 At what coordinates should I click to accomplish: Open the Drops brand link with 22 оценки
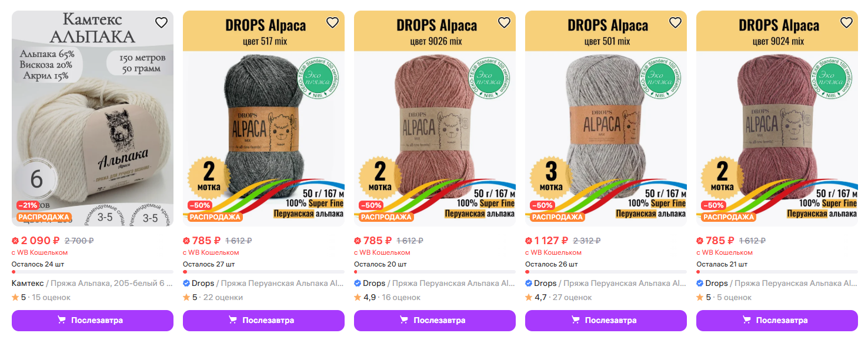pos(203,284)
